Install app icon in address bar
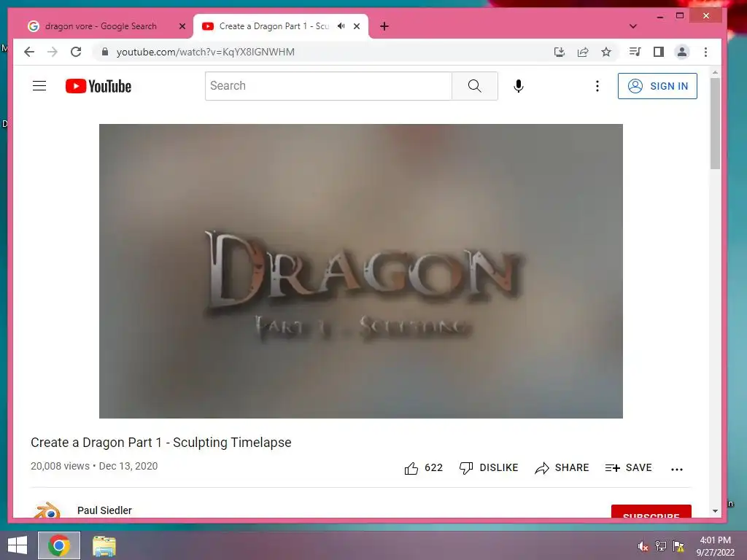 point(560,52)
